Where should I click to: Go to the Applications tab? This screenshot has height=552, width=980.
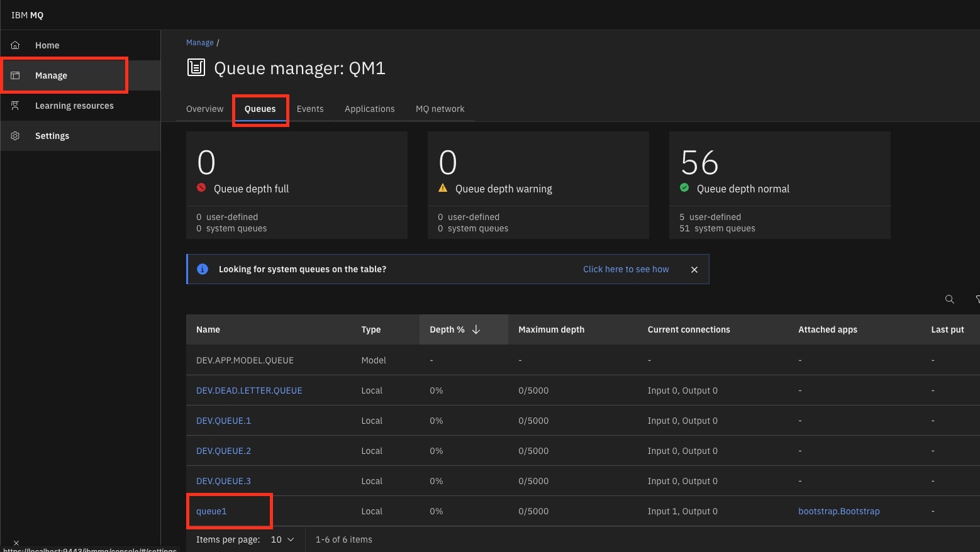coord(369,109)
